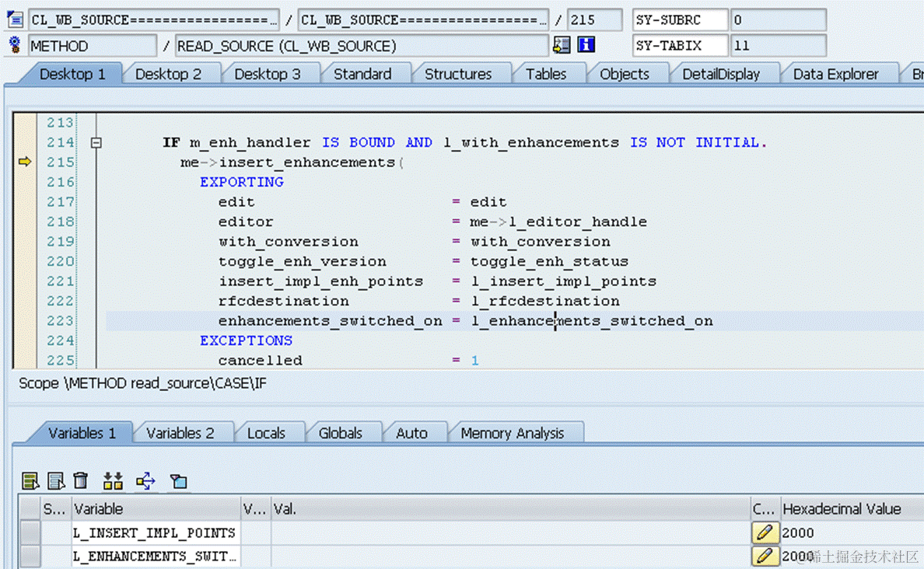This screenshot has width=924, height=569.
Task: Select the Structures tab
Action: pyautogui.click(x=458, y=74)
